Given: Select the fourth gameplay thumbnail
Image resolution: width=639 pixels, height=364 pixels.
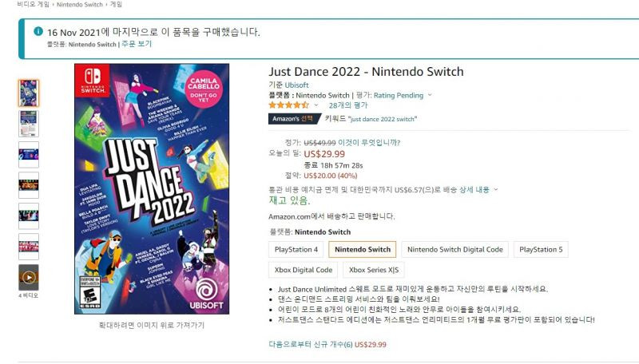Looking at the screenshot, I should point(29,185).
